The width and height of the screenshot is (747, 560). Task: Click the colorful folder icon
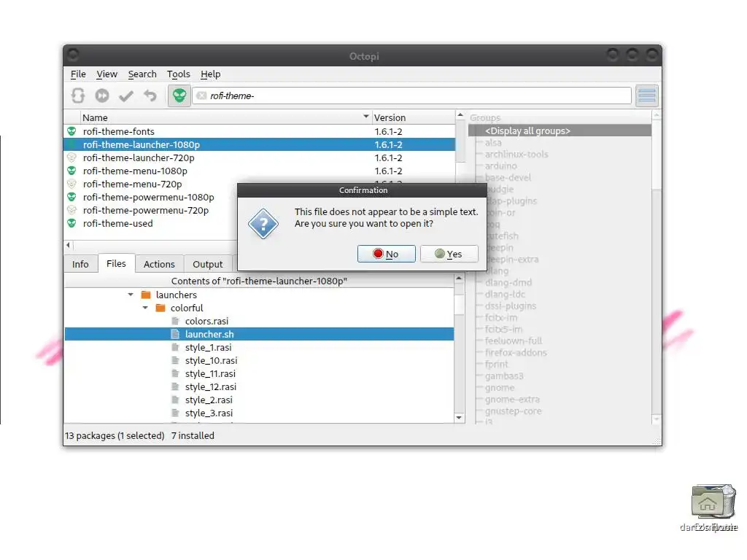click(160, 308)
